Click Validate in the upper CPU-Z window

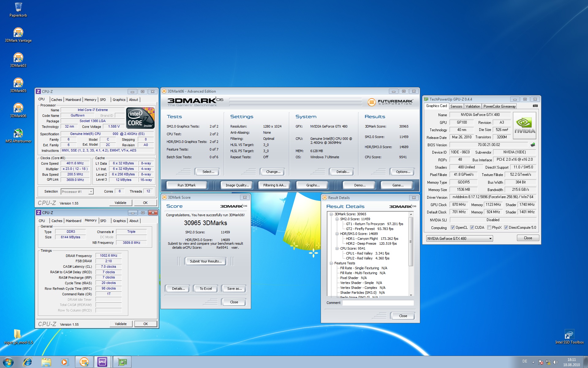[x=120, y=203]
